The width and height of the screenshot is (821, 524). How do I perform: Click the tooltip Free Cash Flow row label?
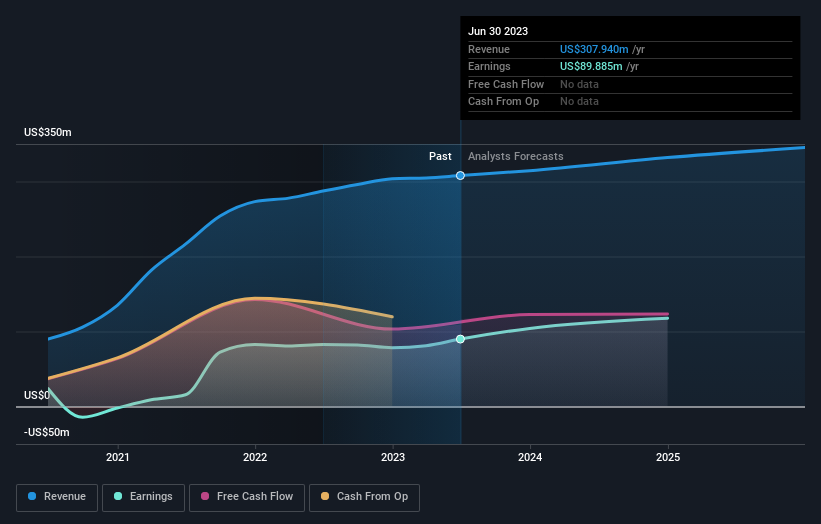tap(506, 84)
